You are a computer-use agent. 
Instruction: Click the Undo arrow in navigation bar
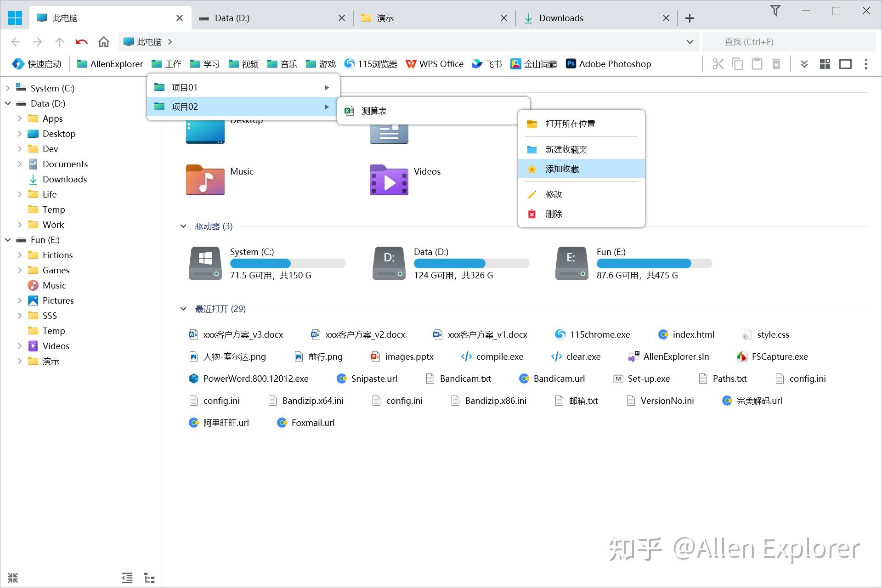81,42
